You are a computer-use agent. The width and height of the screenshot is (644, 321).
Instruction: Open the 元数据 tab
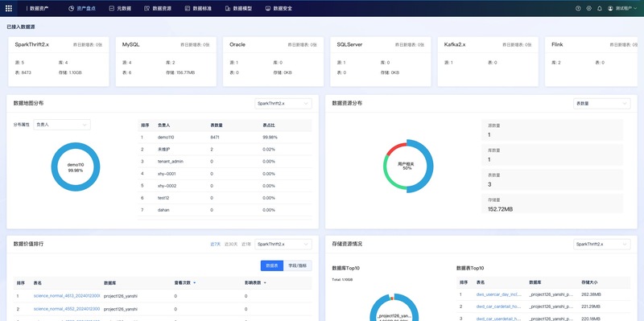pyautogui.click(x=120, y=8)
